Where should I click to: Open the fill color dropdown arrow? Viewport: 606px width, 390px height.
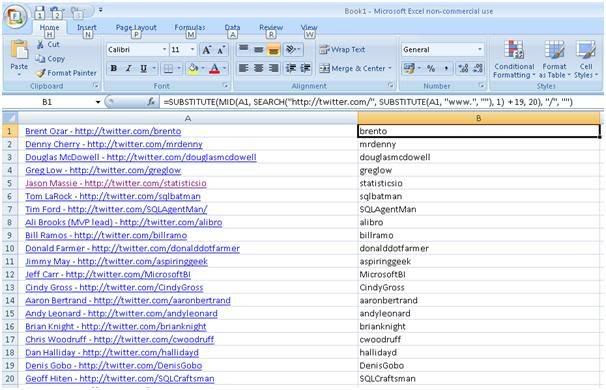click(203, 69)
